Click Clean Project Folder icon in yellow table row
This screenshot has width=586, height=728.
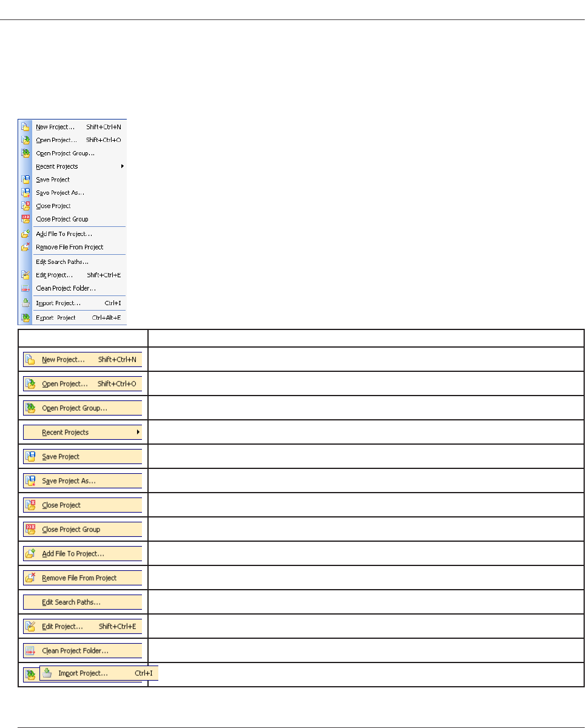click(x=30, y=651)
